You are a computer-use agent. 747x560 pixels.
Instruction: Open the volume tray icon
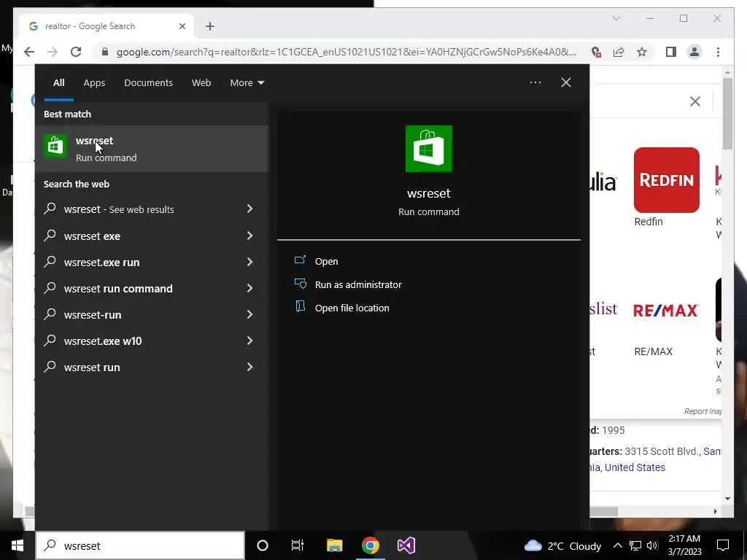(652, 545)
